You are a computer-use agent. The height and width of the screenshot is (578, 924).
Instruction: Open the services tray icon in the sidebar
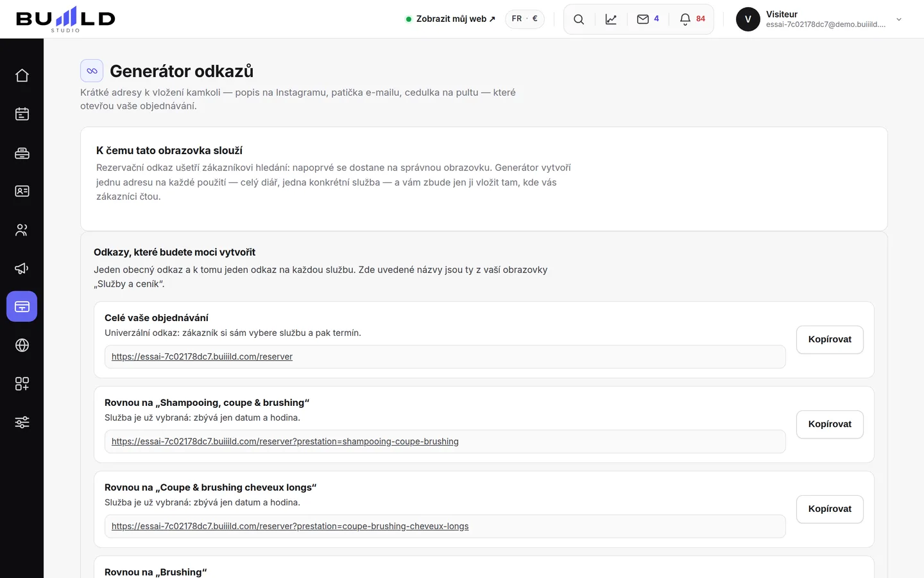coord(22,153)
